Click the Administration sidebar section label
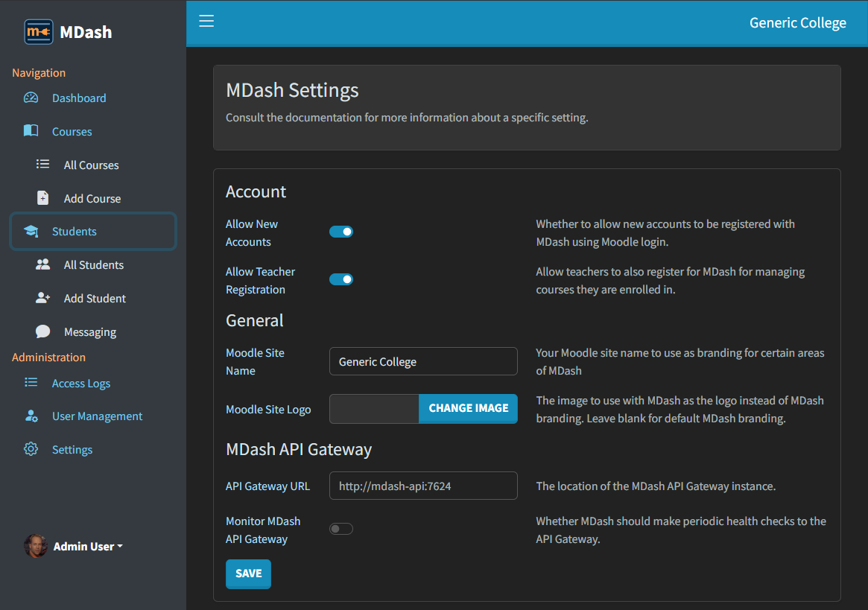Screen dimensions: 868x610 [48, 358]
